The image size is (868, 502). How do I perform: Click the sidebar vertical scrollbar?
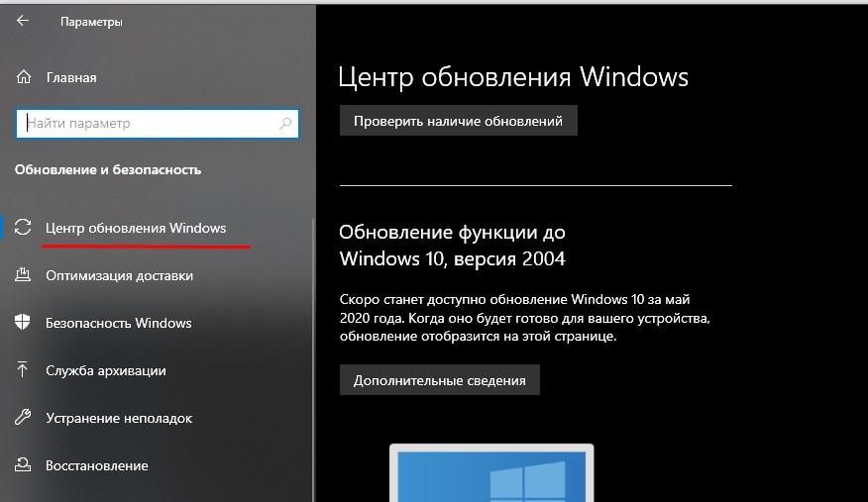pyautogui.click(x=313, y=359)
